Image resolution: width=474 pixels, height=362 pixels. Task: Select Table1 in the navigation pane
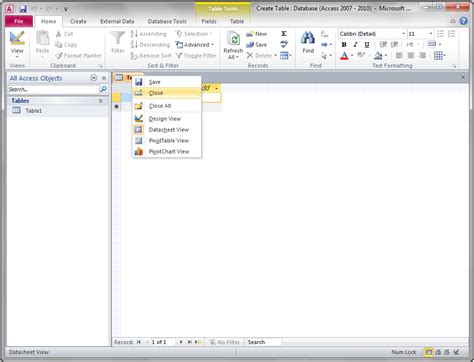(58, 111)
